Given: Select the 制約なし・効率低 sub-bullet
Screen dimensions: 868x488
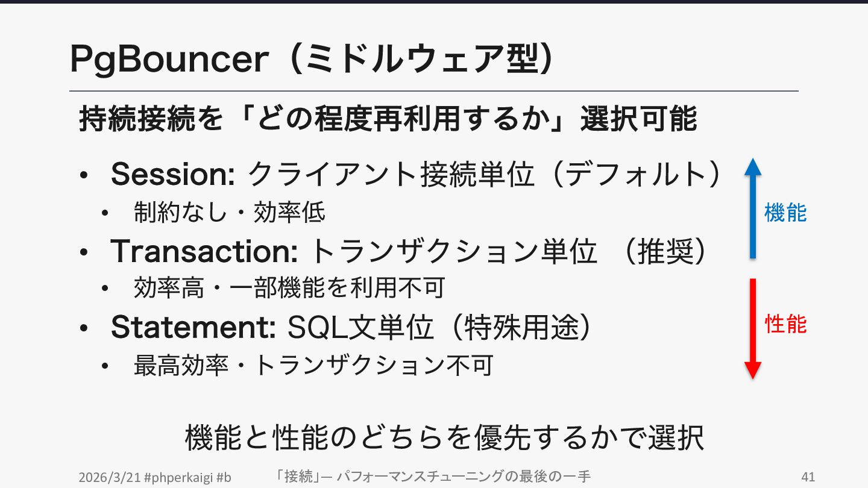Looking at the screenshot, I should coord(230,213).
